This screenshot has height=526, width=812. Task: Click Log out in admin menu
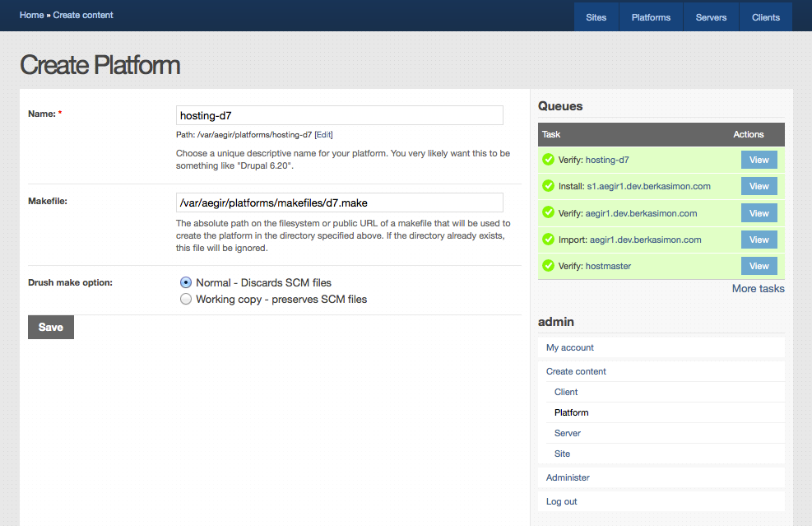tap(561, 501)
